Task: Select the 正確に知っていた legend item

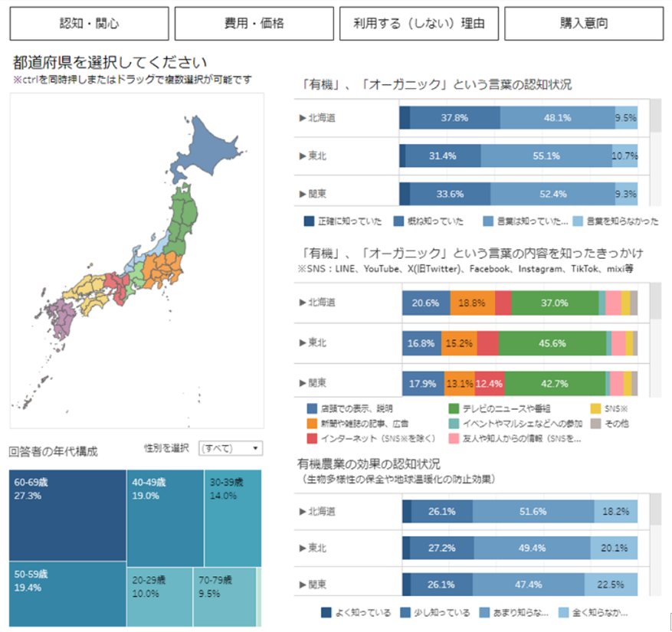Action: 343,220
